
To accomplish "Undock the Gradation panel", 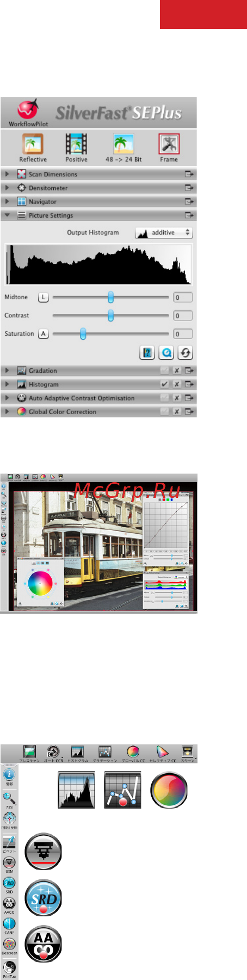I will tap(189, 371).
